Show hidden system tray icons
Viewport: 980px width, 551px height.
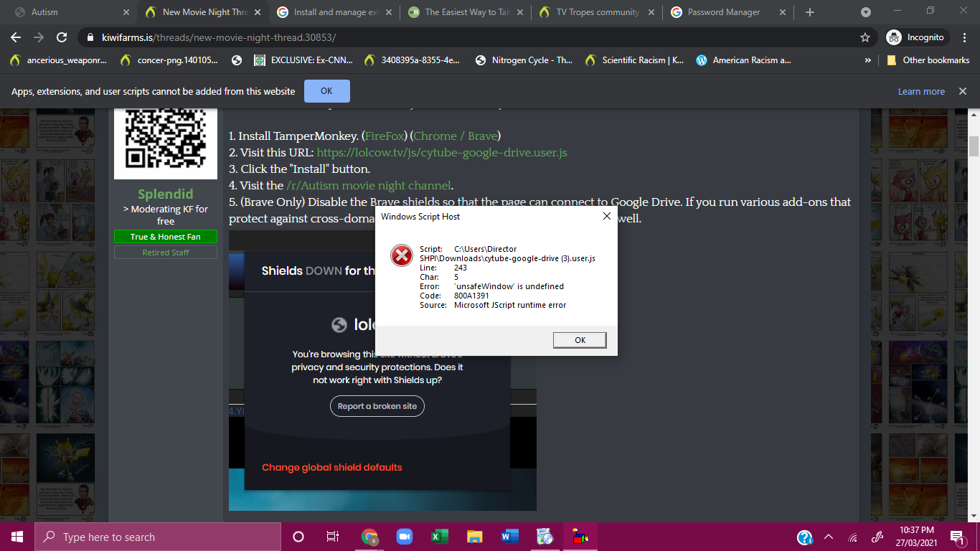(829, 537)
